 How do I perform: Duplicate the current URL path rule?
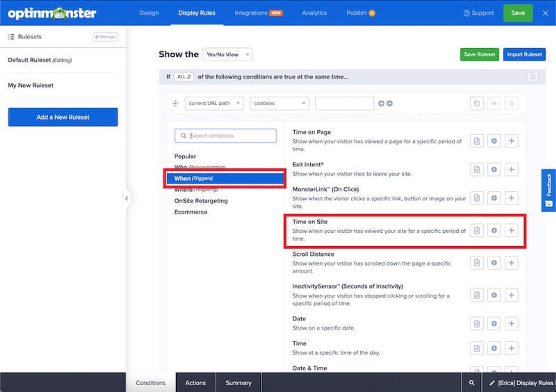tap(477, 103)
